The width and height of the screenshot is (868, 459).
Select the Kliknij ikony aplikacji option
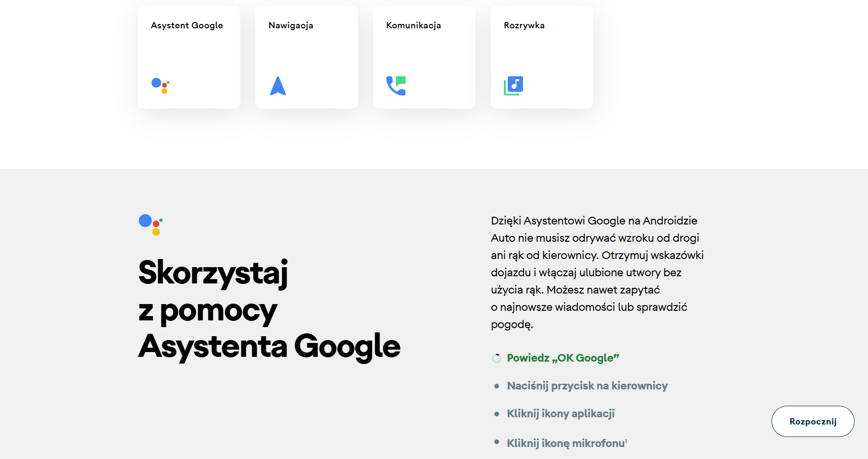(560, 413)
